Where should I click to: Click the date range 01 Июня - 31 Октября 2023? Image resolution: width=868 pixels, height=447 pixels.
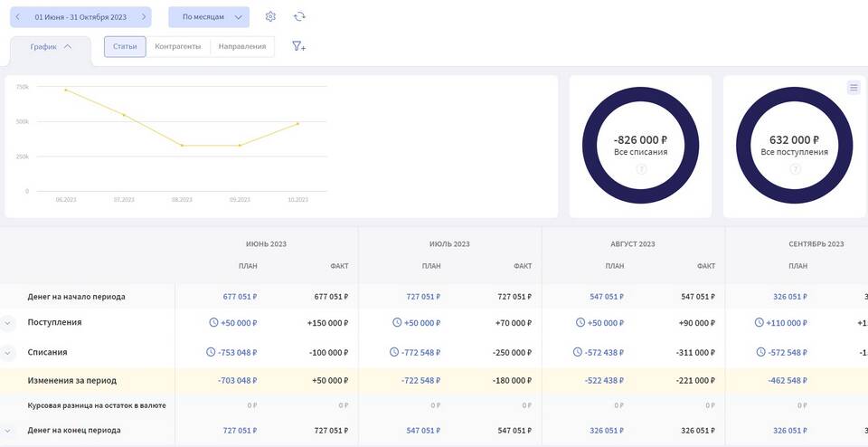point(80,16)
